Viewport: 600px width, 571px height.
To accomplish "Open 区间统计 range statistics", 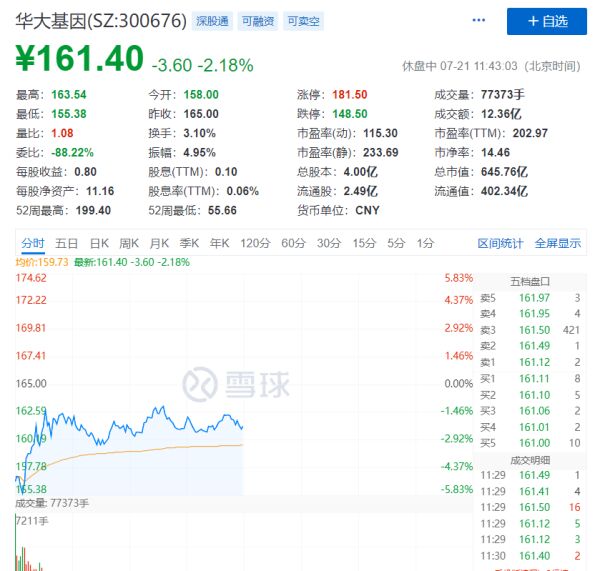I will click(500, 243).
